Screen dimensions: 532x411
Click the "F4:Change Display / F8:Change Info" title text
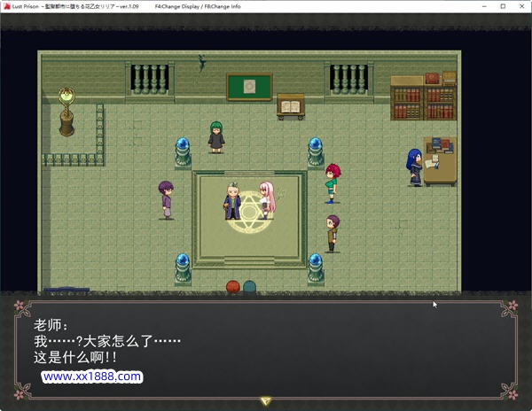click(198, 6)
